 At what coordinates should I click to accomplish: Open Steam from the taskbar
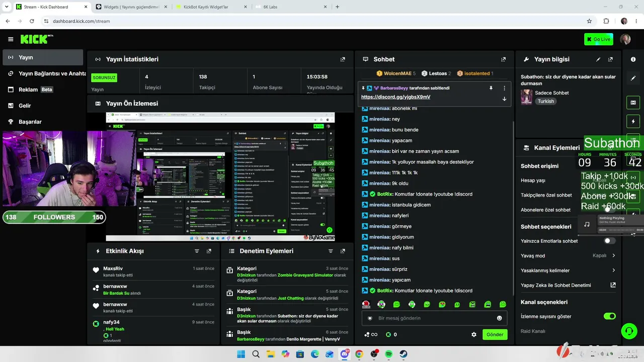404,354
